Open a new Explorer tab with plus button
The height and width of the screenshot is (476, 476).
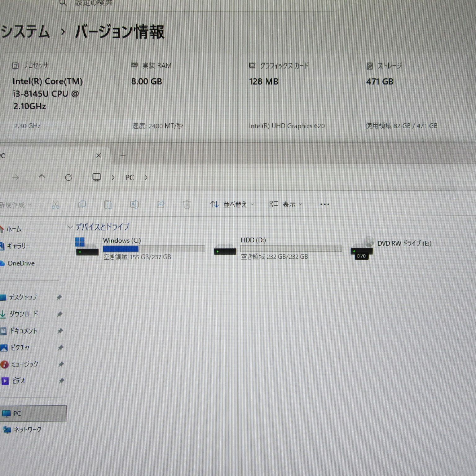tap(123, 156)
